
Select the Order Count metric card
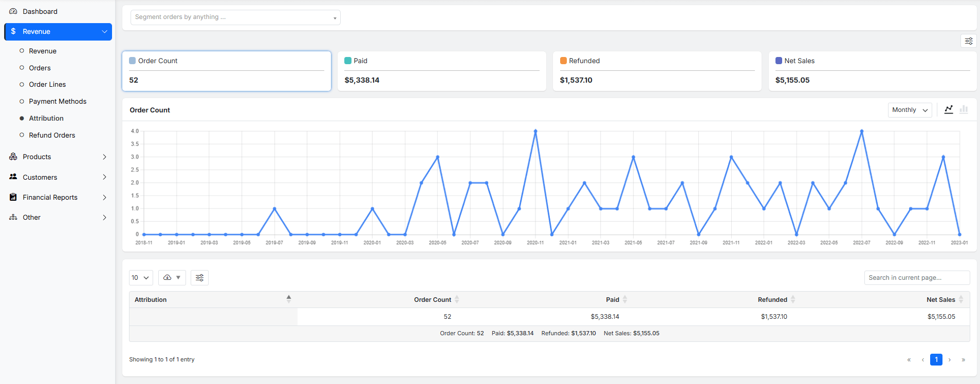226,71
